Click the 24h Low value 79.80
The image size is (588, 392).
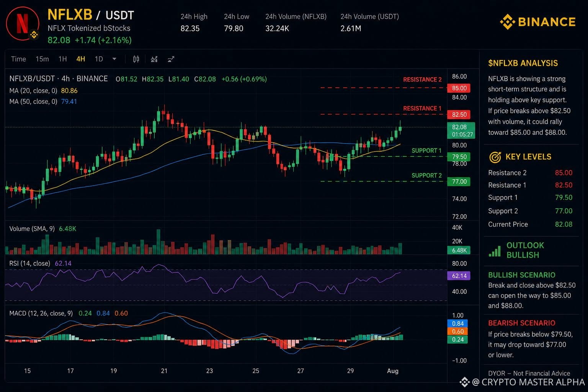point(234,28)
